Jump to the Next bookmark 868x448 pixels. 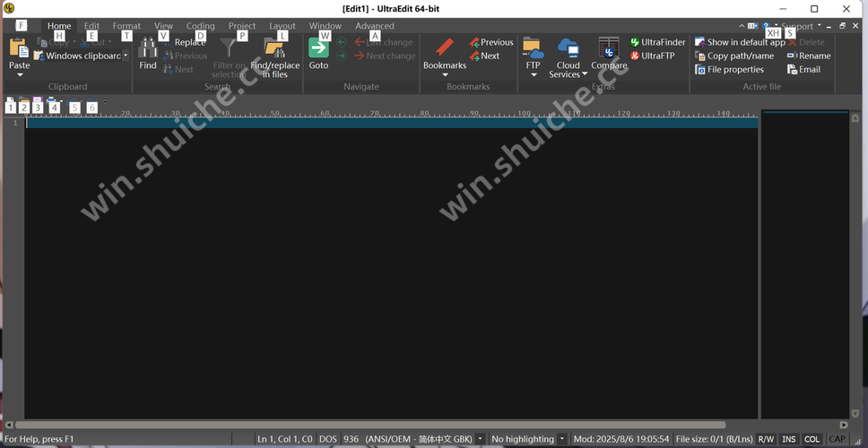click(x=484, y=56)
